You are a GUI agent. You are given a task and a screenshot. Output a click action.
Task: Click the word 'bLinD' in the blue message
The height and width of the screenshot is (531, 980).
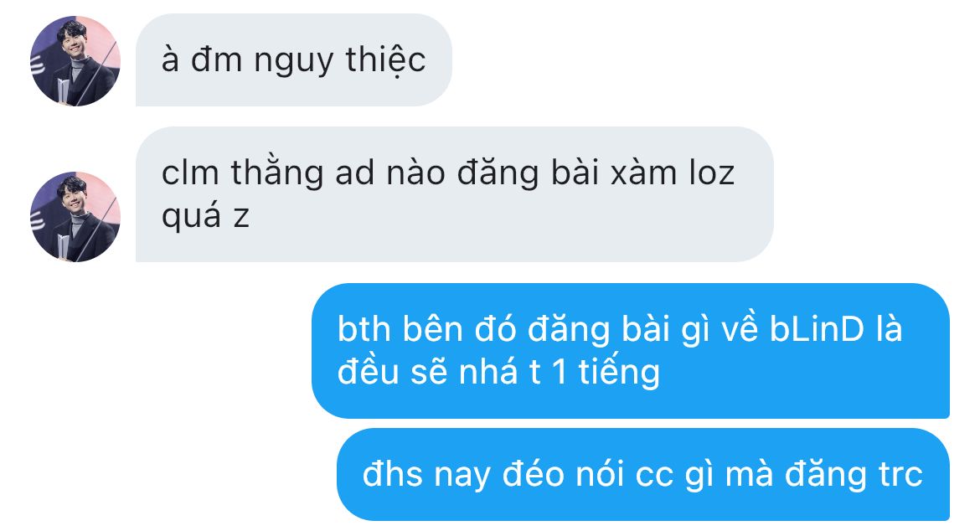click(x=817, y=329)
